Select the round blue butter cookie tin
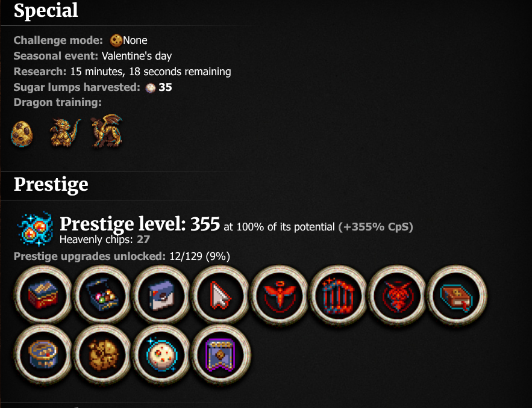The width and height of the screenshot is (532, 408). [43, 354]
